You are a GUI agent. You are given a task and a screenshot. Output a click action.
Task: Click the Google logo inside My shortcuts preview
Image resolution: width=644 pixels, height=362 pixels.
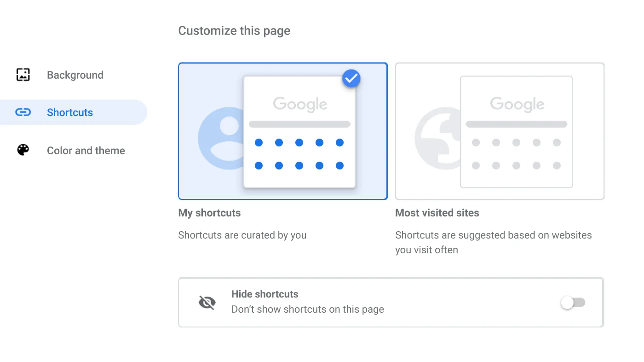point(299,104)
